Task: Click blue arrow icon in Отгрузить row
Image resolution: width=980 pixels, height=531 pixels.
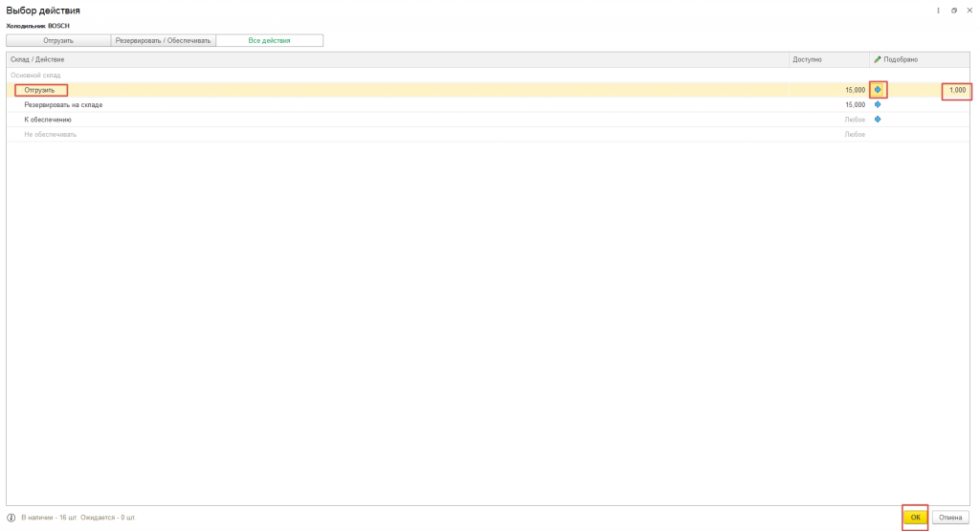Action: [x=878, y=90]
